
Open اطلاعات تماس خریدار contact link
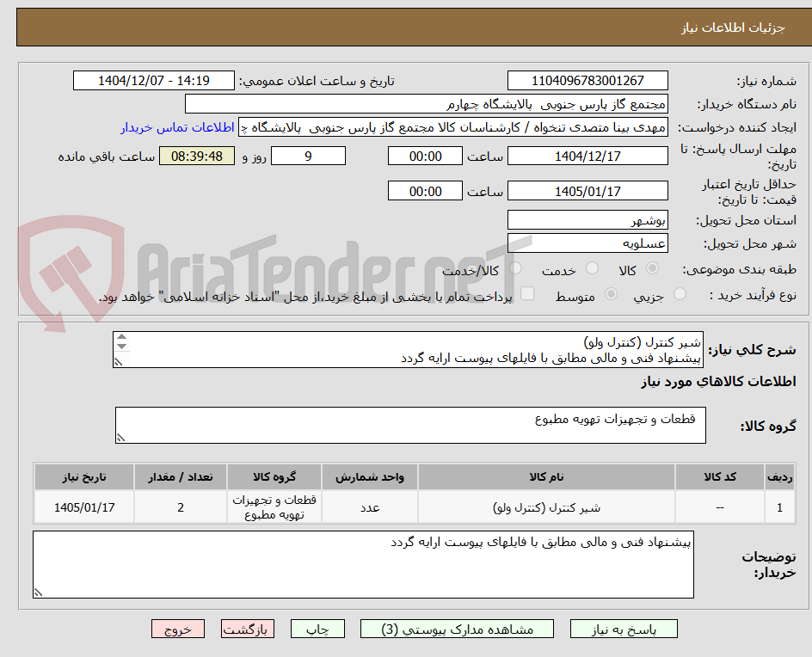177,127
